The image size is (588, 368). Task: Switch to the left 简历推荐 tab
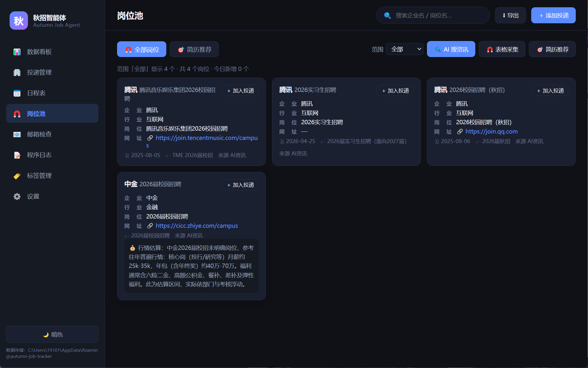[x=194, y=49]
